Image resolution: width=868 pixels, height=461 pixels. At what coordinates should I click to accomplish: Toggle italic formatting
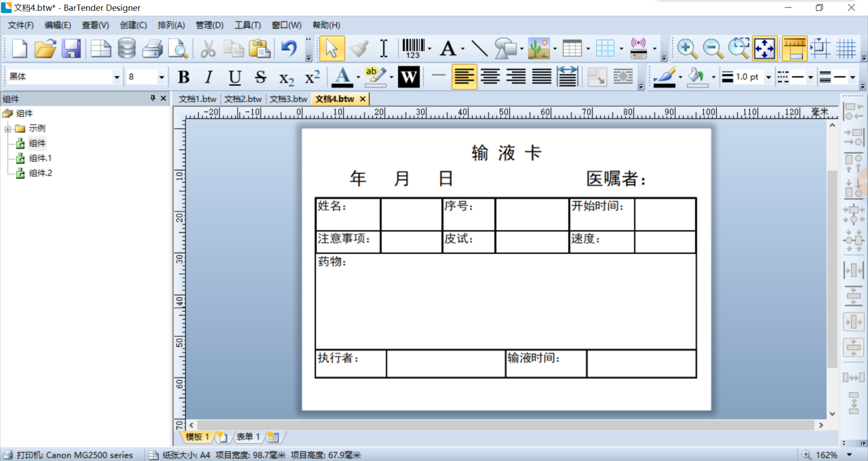pos(209,77)
